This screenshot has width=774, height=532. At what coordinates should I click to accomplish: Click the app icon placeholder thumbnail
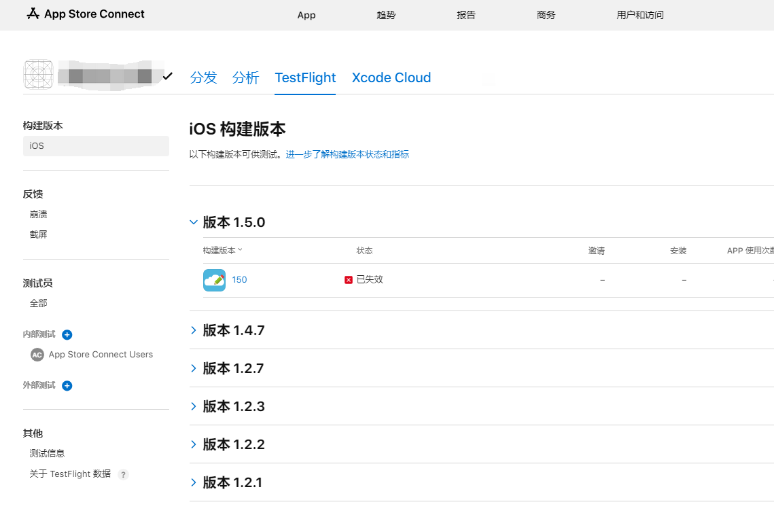[x=38, y=75]
